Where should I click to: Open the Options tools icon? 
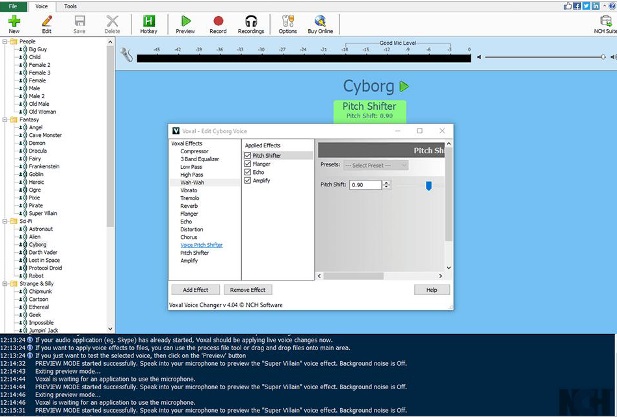[x=288, y=21]
